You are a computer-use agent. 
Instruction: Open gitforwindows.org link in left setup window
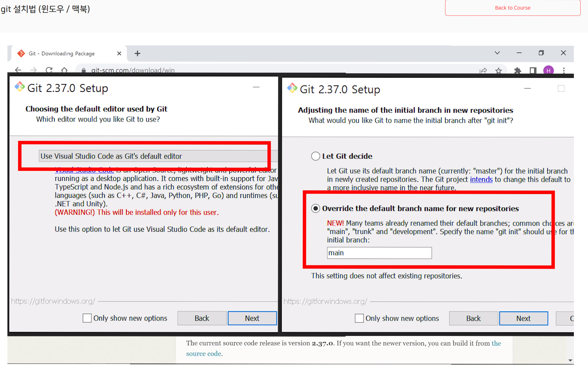click(53, 301)
